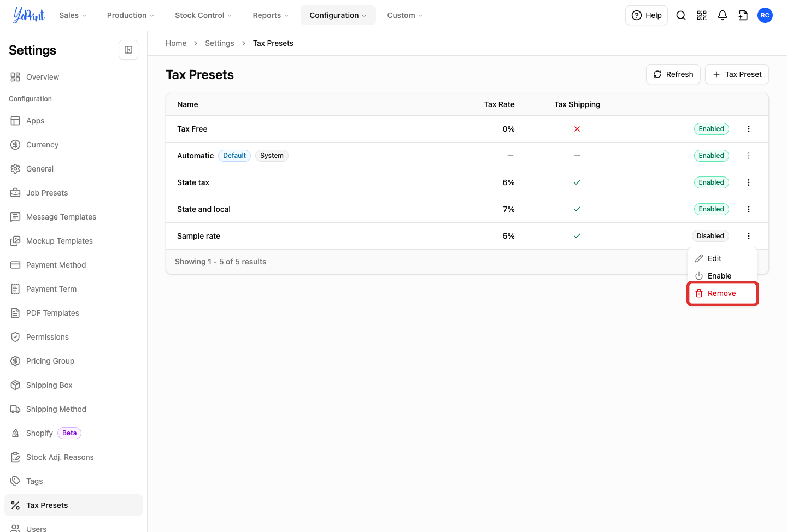Click the General gear icon

point(15,169)
